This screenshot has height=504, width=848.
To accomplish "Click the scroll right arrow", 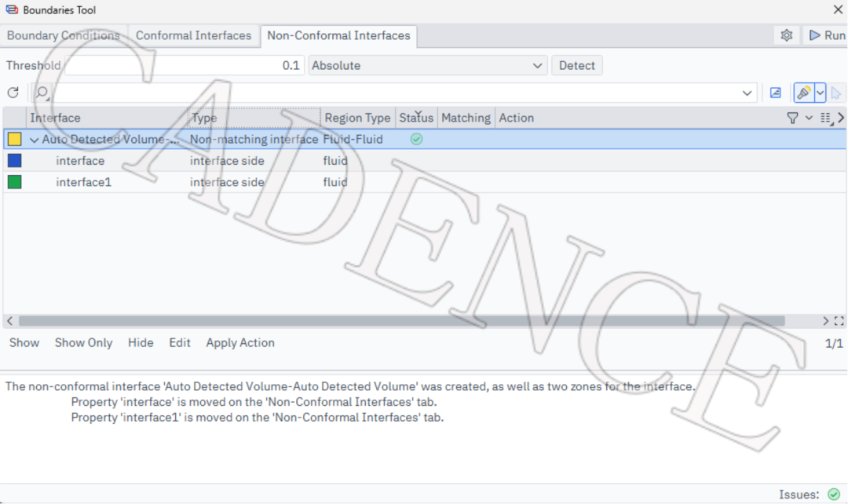I will 825,321.
